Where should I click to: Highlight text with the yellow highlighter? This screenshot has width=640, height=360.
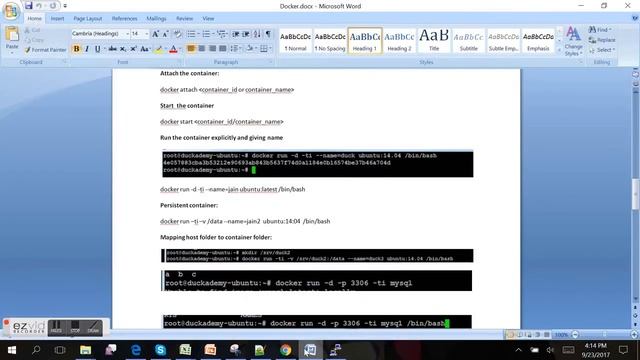click(158, 49)
